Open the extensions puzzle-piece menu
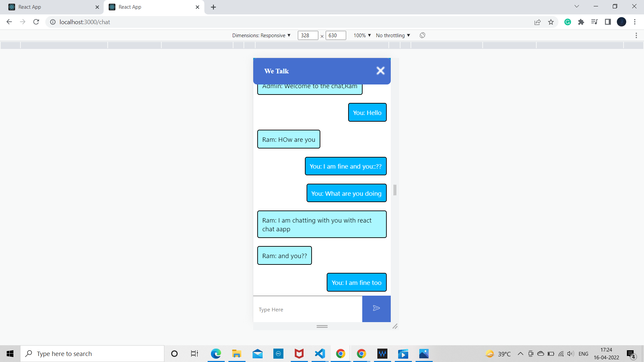This screenshot has width=644, height=362. click(581, 22)
